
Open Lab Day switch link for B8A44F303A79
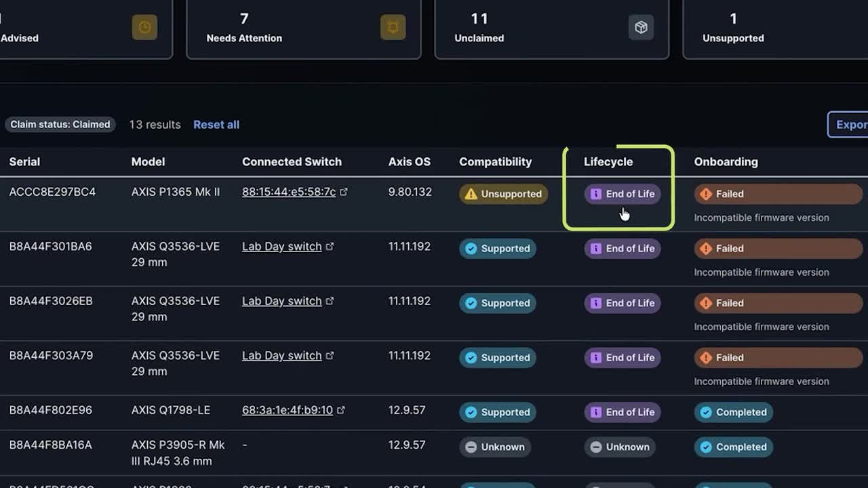click(282, 356)
